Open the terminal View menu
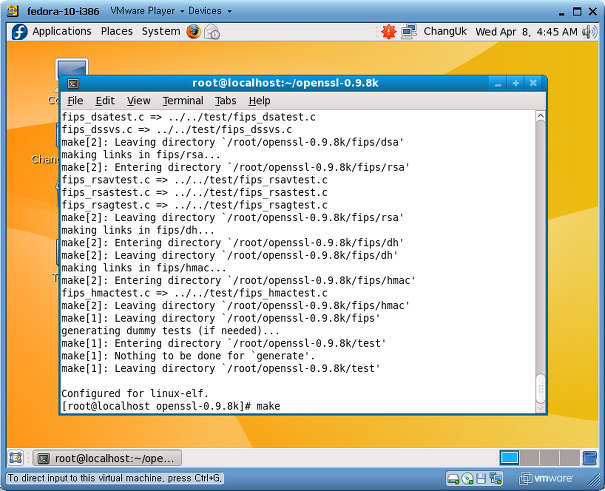 pyautogui.click(x=139, y=101)
